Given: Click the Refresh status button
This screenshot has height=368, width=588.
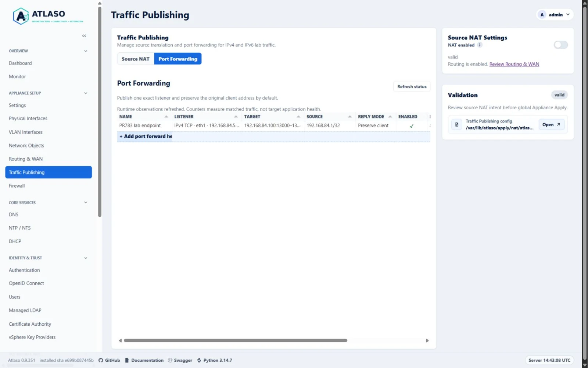Looking at the screenshot, I should 412,87.
